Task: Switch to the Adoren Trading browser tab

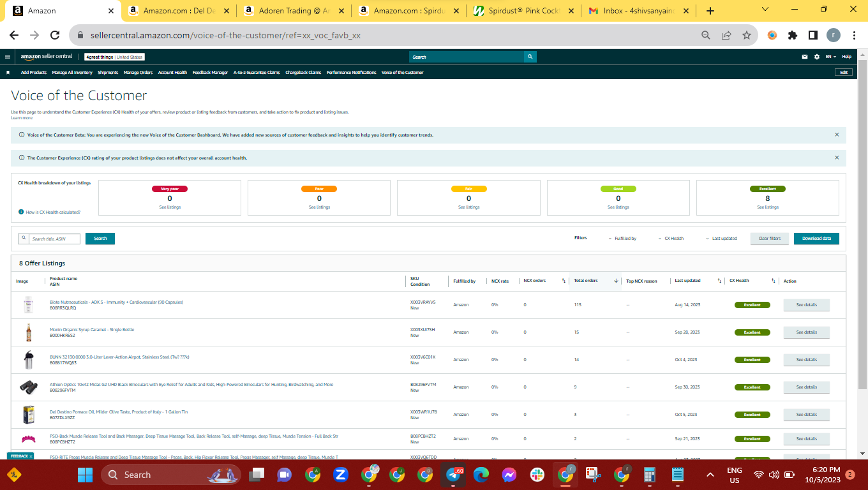Action: tap(294, 11)
